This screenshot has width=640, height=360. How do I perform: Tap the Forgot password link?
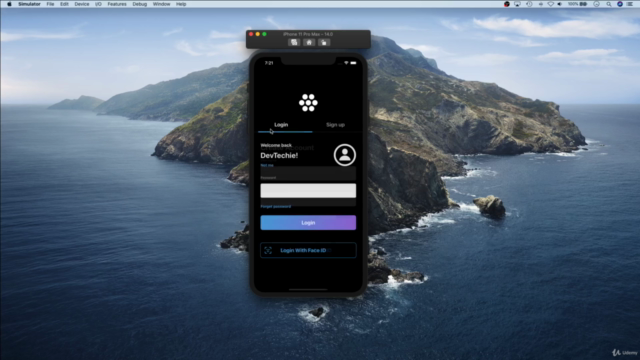[x=276, y=207]
